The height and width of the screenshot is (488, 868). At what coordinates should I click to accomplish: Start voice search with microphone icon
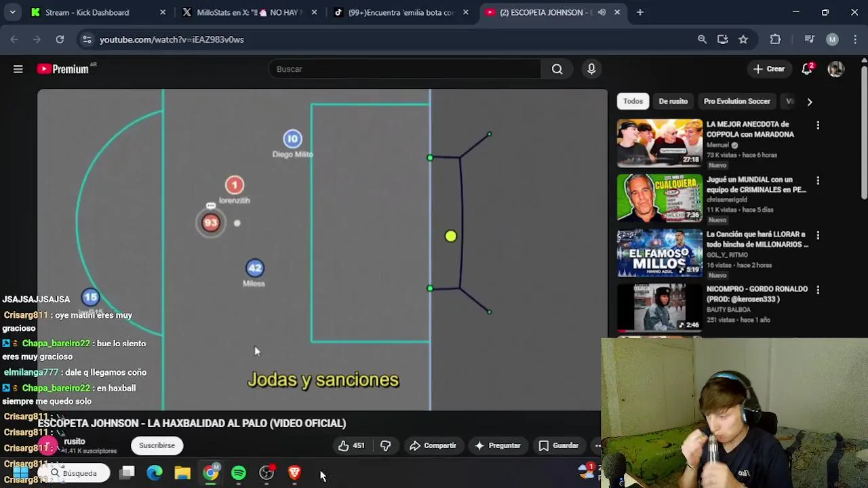pos(591,69)
